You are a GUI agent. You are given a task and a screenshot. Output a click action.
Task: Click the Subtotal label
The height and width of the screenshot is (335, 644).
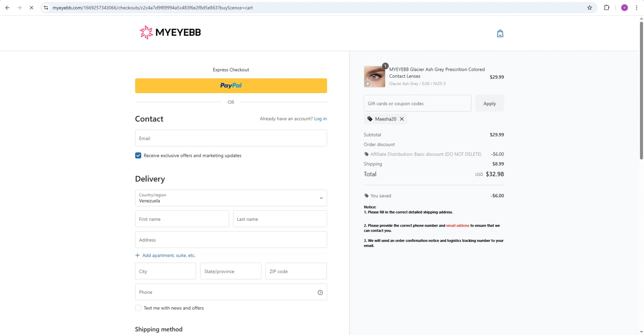pos(372,135)
